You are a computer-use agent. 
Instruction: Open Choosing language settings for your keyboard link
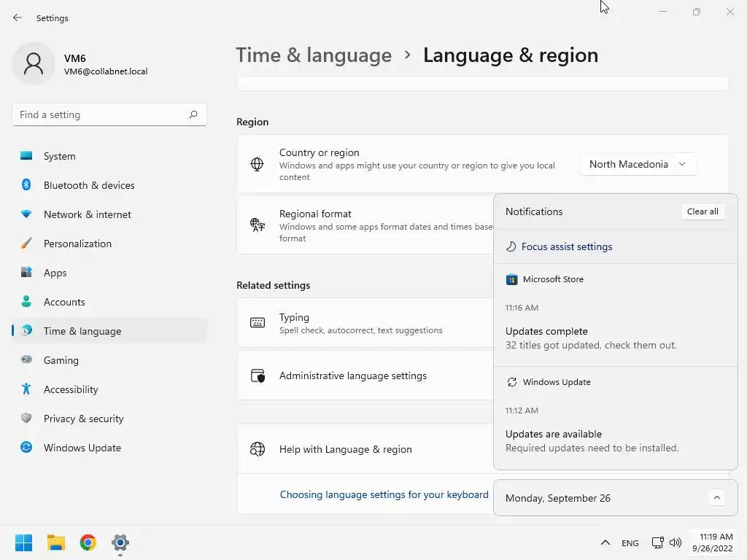[x=384, y=494]
